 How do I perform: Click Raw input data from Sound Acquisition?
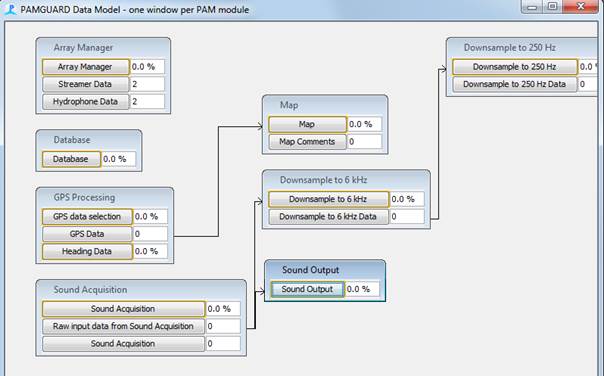[123, 326]
